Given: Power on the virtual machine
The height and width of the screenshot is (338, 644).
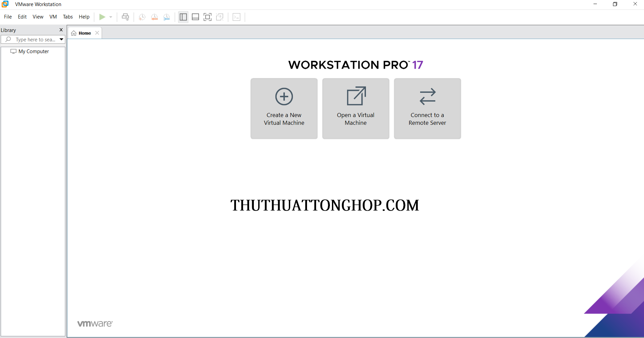Looking at the screenshot, I should pyautogui.click(x=103, y=17).
